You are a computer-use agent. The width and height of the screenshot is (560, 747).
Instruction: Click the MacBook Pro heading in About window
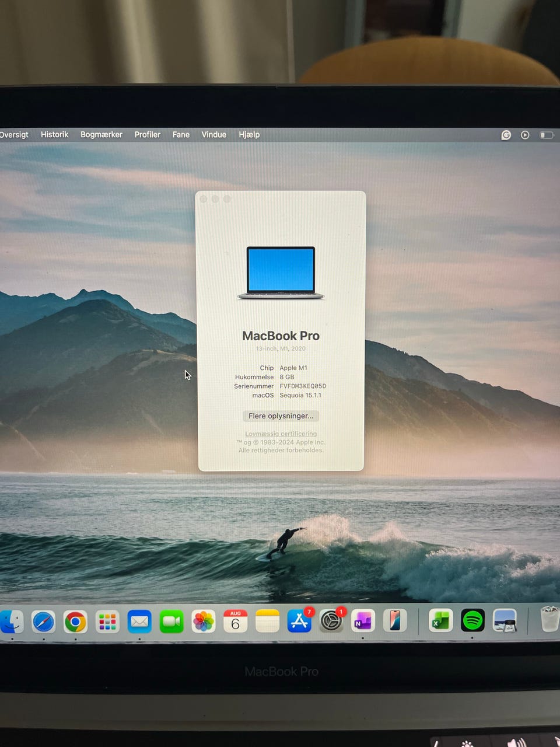point(281,336)
